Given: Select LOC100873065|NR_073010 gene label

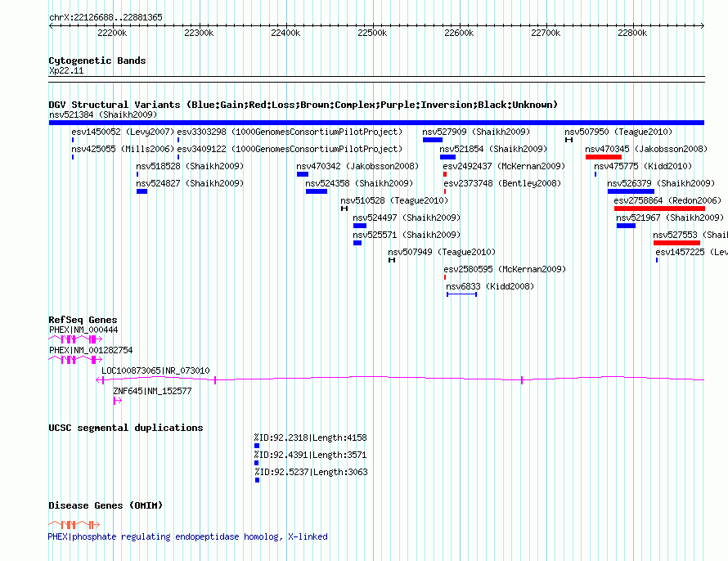Looking at the screenshot, I should click(155, 370).
